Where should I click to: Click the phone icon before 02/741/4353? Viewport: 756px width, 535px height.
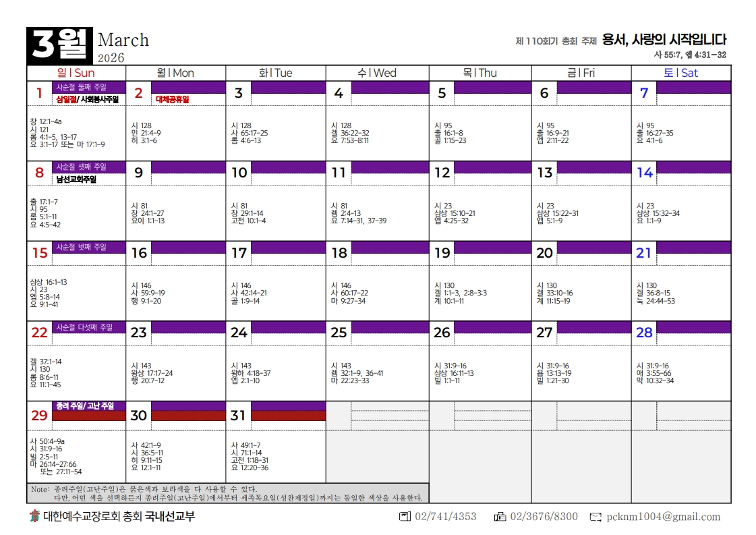[x=405, y=517]
